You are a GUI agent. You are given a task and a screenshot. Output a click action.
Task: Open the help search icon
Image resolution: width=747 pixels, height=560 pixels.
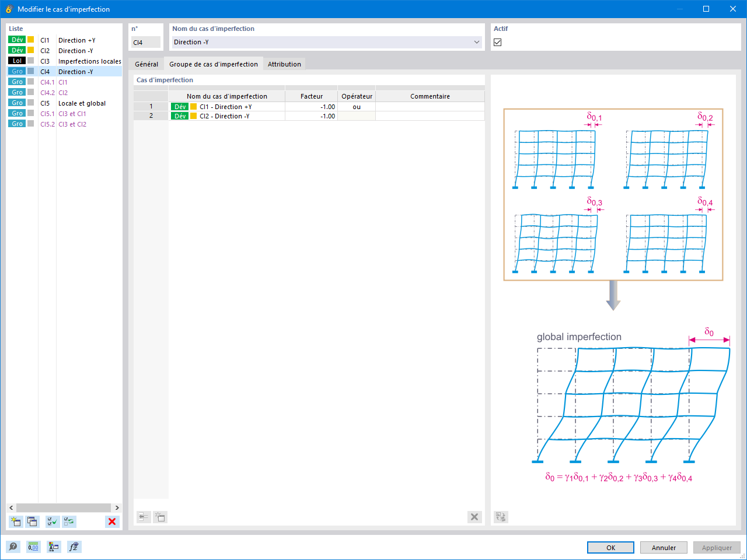click(x=13, y=547)
